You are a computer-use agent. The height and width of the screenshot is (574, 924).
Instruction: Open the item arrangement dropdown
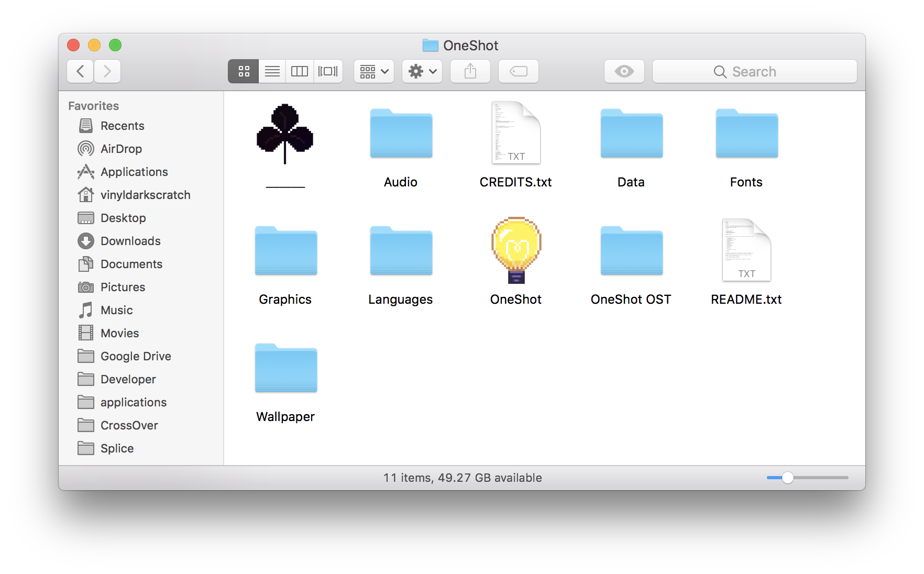coord(373,71)
